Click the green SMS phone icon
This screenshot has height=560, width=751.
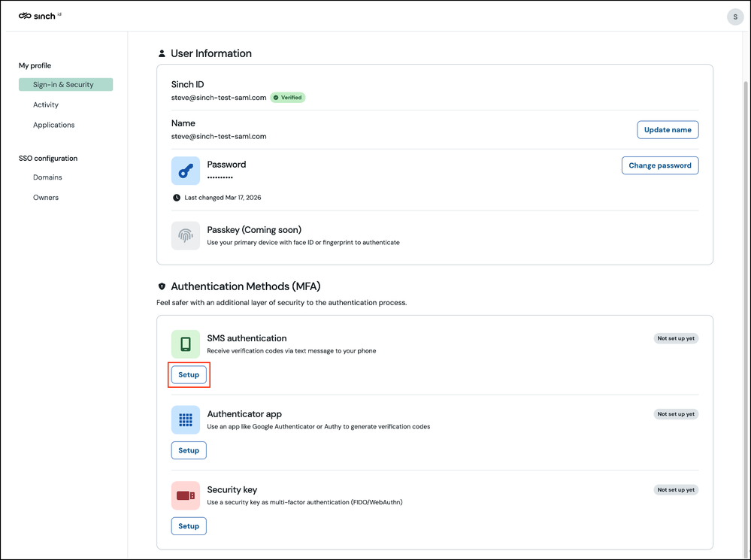tap(186, 344)
